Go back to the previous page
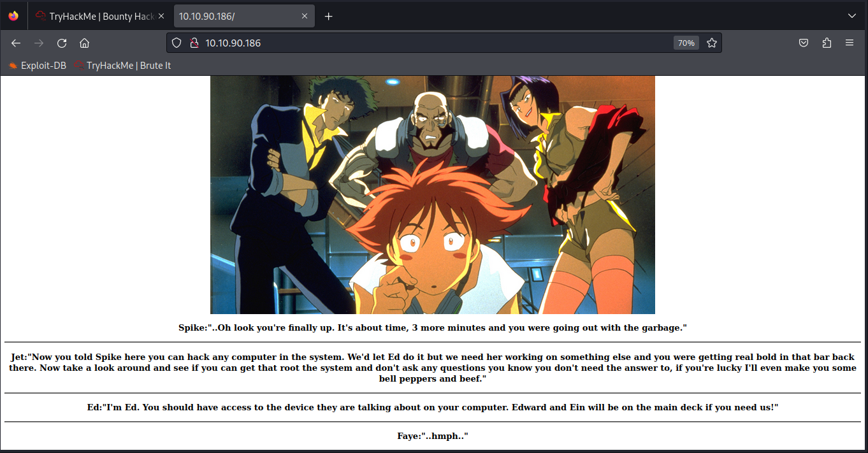This screenshot has width=868, height=453. point(16,43)
